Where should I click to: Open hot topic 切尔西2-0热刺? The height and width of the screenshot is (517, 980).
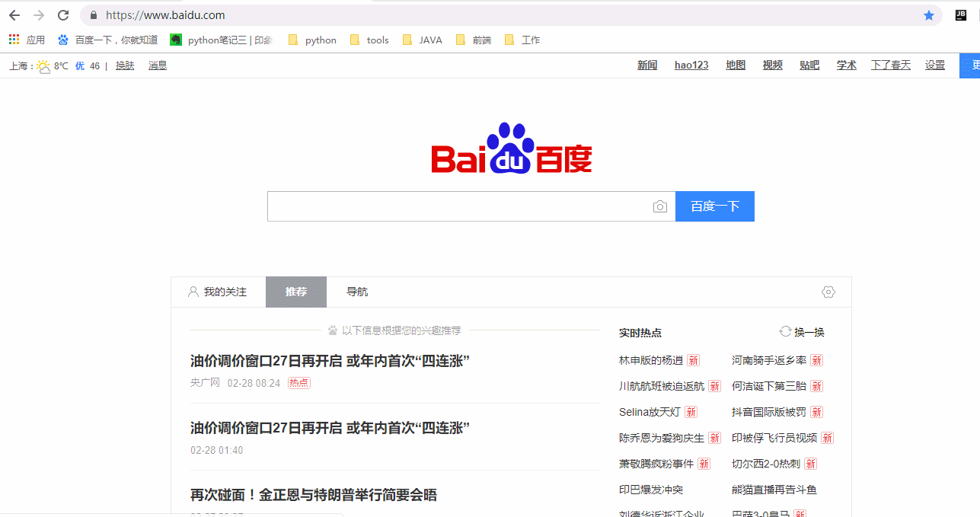766,464
